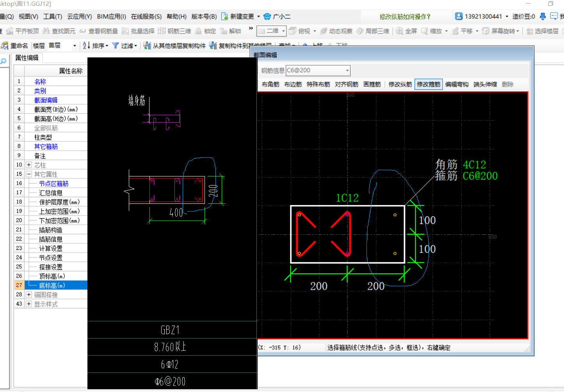Click the 新建变更 document icon

tap(225, 16)
